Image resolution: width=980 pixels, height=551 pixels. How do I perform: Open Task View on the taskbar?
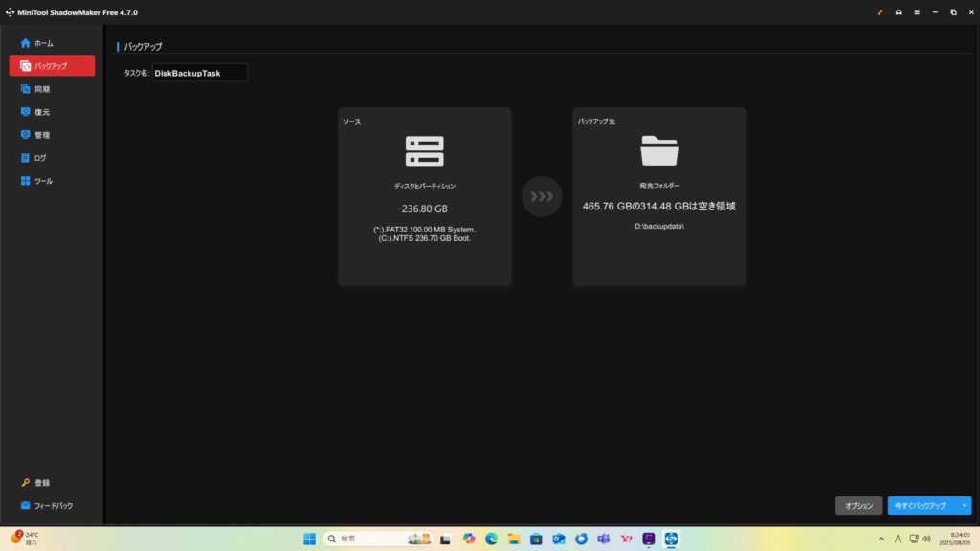(x=445, y=539)
